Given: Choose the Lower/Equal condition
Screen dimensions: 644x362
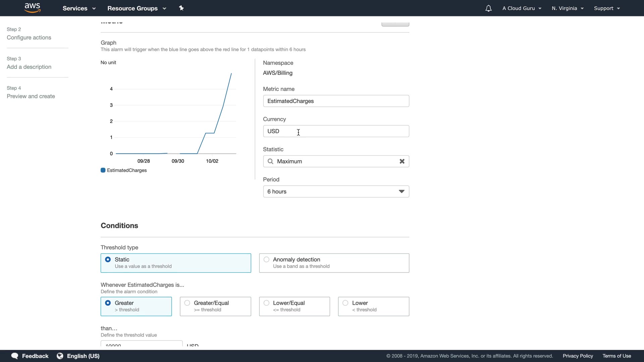Looking at the screenshot, I should pyautogui.click(x=266, y=303).
